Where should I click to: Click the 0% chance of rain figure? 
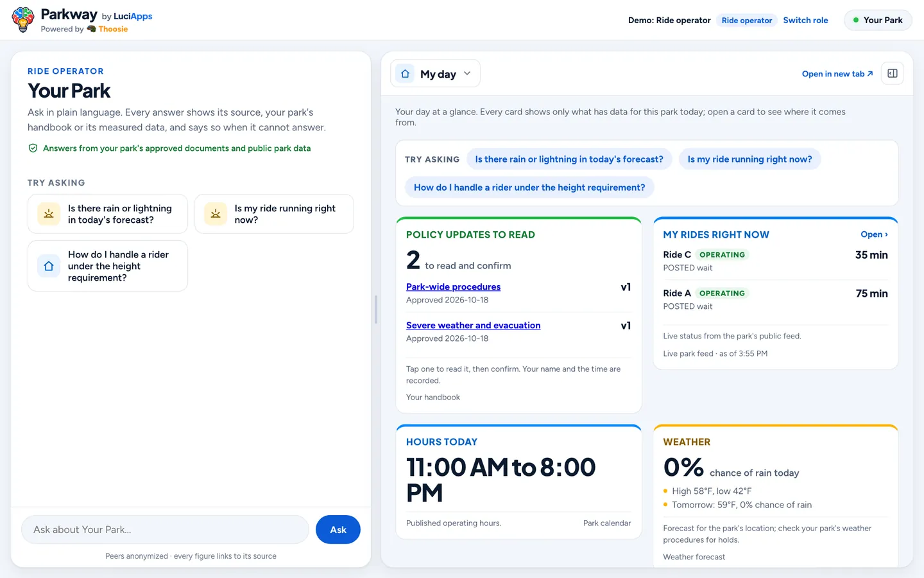point(683,468)
